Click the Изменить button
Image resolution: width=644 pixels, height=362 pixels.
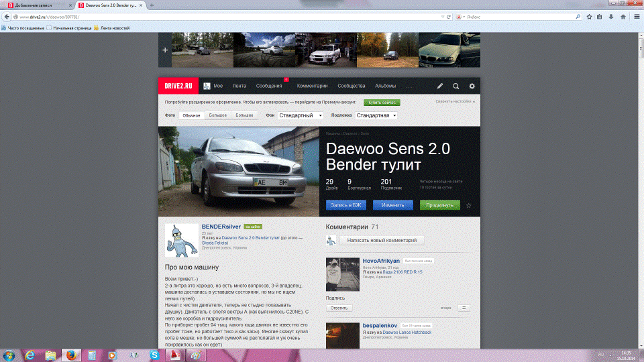[392, 205]
